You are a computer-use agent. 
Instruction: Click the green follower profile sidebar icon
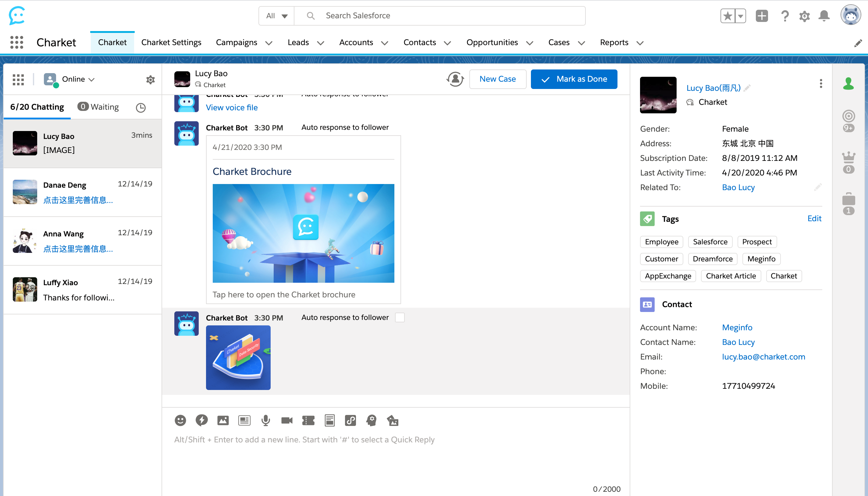coord(848,83)
